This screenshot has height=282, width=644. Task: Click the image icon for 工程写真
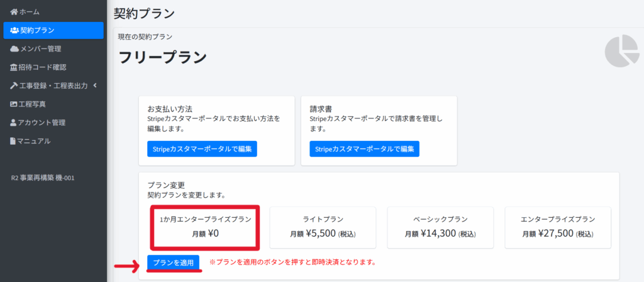(x=14, y=104)
